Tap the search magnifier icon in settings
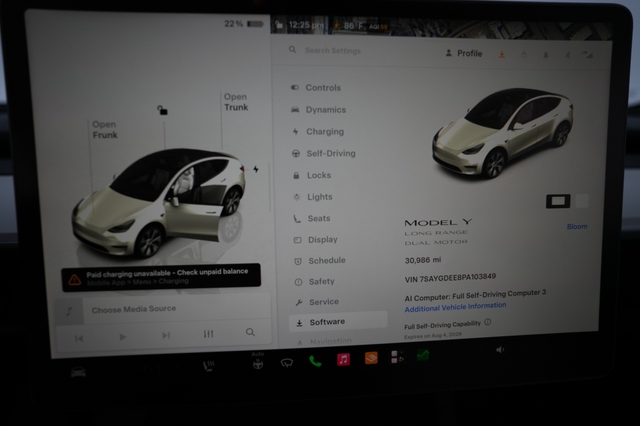Image resolution: width=640 pixels, height=426 pixels. pos(292,50)
